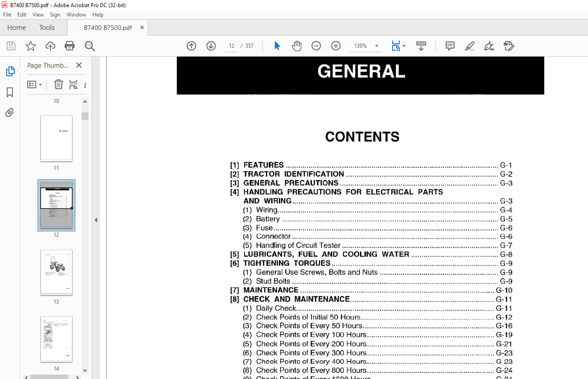Click the Daily Check line
Viewport: 588px width, 379px height.
tap(377, 308)
